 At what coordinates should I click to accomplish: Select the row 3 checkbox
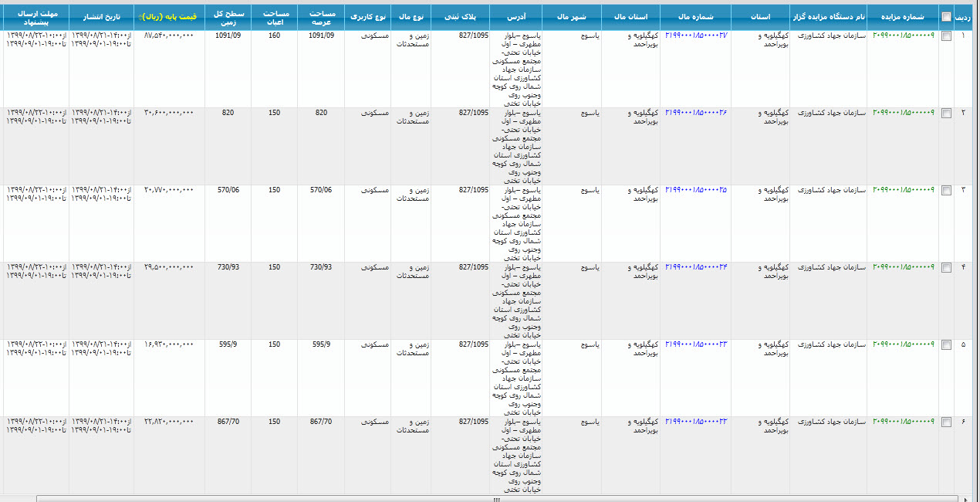click(x=946, y=190)
